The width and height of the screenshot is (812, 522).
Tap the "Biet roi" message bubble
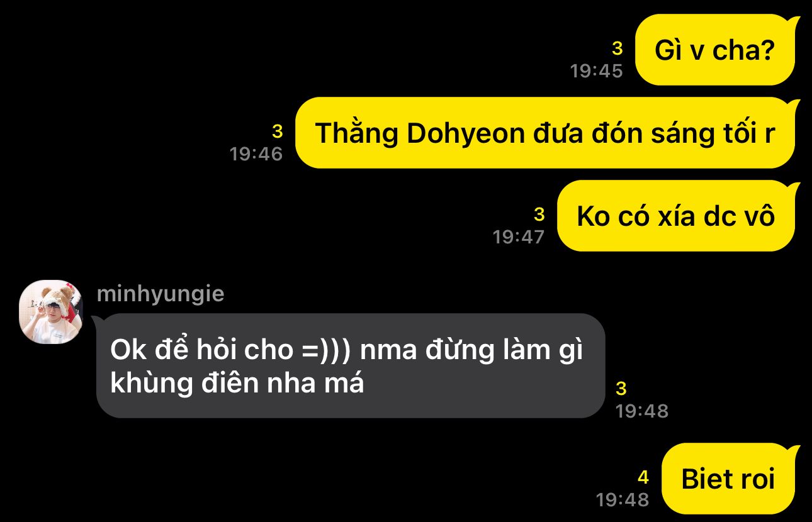[x=729, y=479]
